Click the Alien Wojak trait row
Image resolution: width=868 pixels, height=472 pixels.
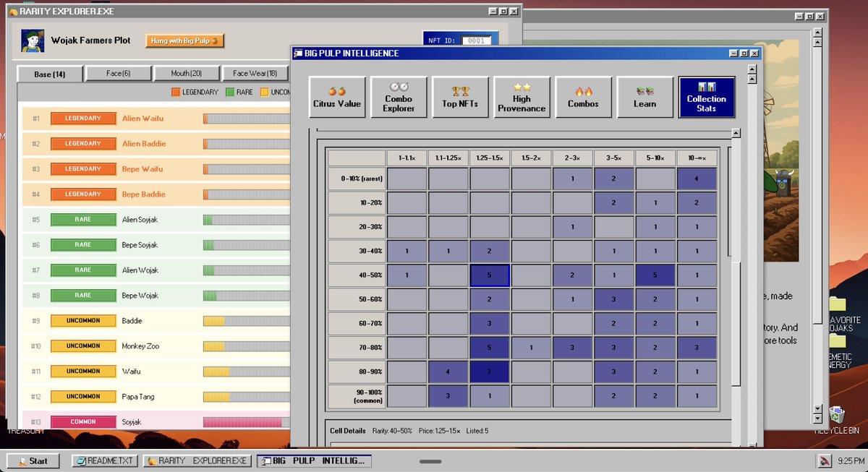click(x=156, y=270)
